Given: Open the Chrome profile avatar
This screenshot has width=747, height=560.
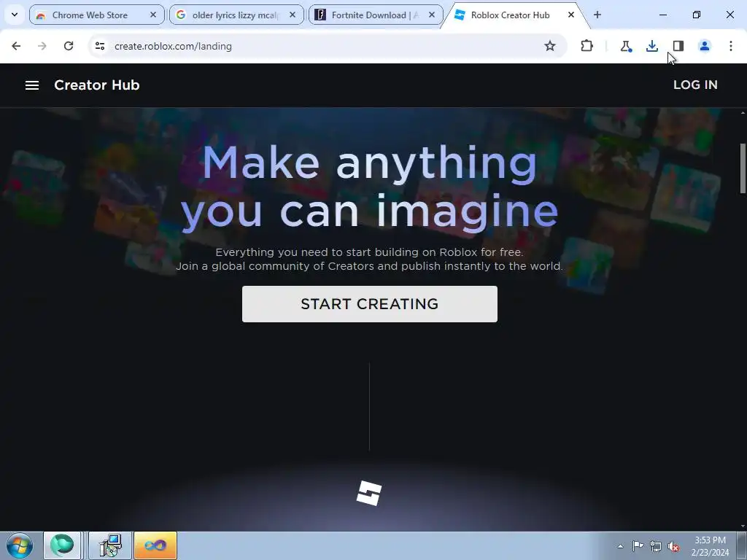Looking at the screenshot, I should [704, 46].
